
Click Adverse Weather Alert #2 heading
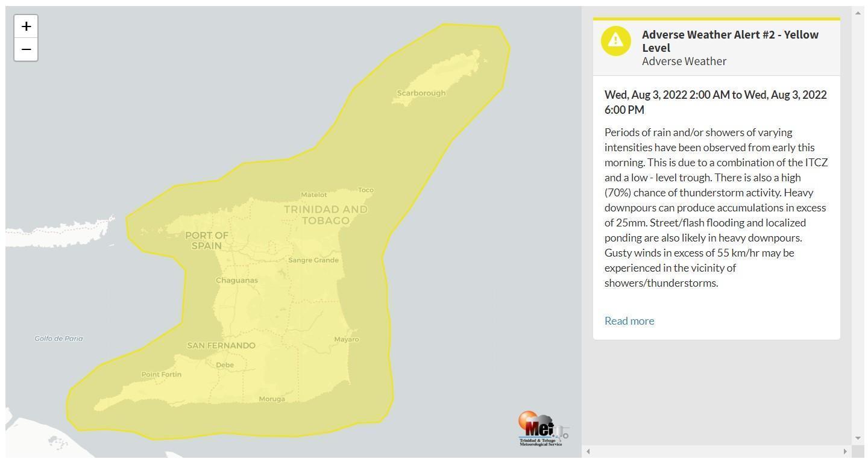click(x=730, y=41)
